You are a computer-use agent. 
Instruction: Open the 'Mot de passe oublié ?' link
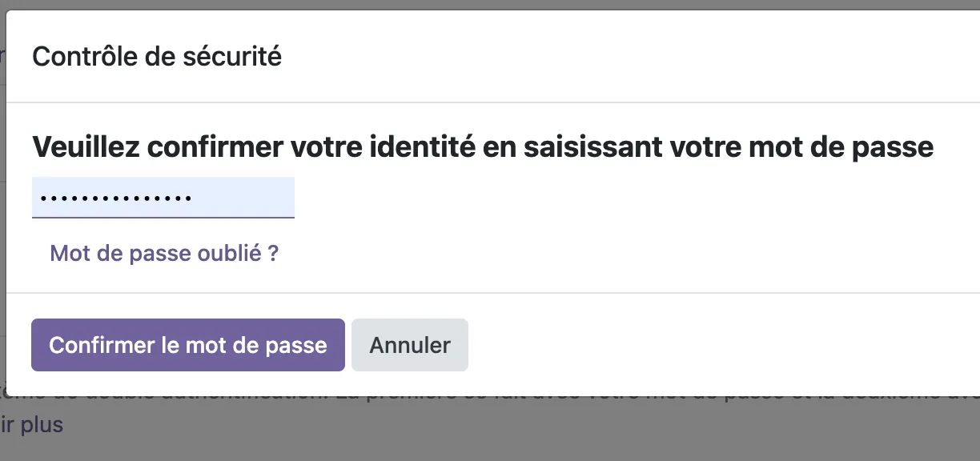(164, 254)
